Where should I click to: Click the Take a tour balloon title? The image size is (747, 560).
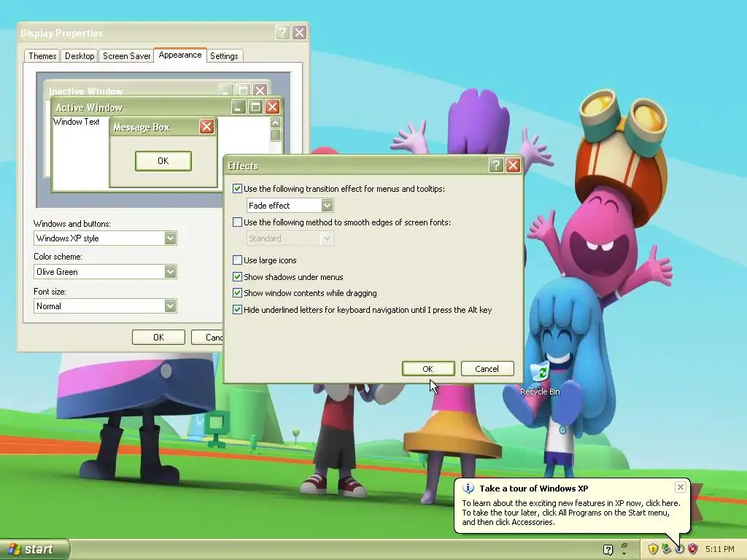pos(533,488)
